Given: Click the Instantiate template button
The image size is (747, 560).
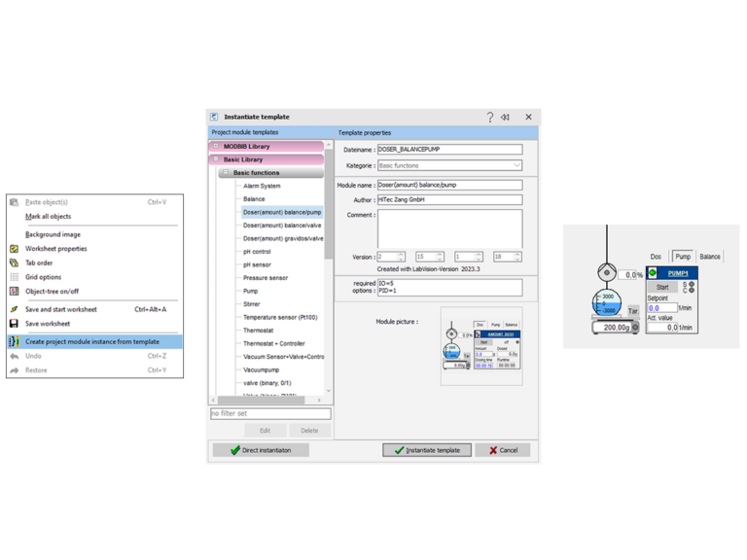Looking at the screenshot, I should click(x=427, y=450).
